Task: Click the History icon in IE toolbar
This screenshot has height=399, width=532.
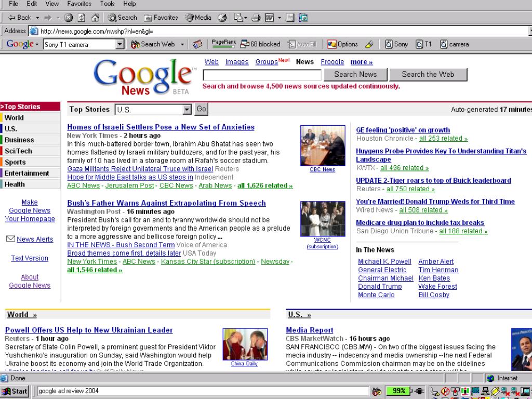Action: coord(222,18)
